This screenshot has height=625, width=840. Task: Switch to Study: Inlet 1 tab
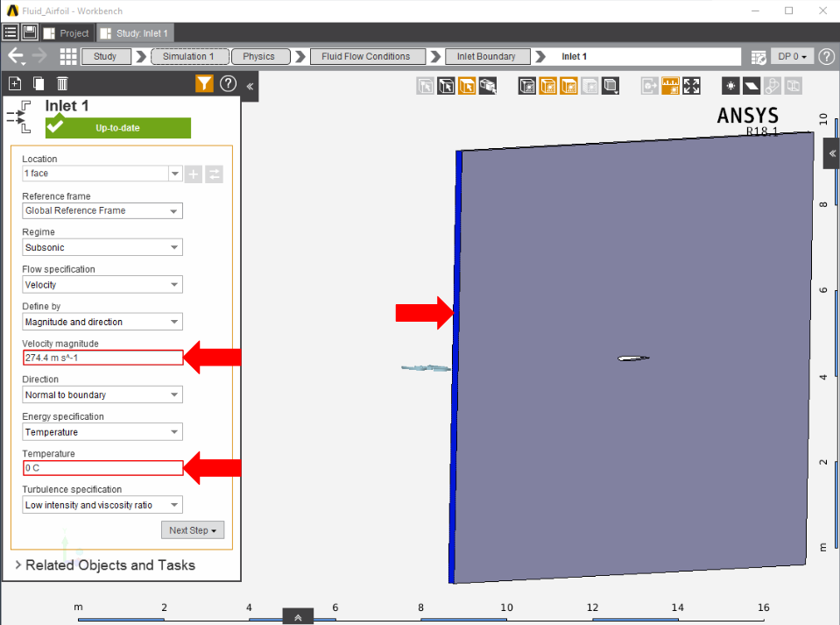[x=135, y=33]
